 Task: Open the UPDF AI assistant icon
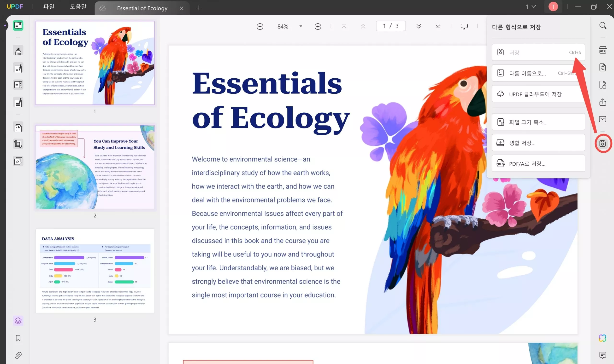pyautogui.click(x=603, y=338)
